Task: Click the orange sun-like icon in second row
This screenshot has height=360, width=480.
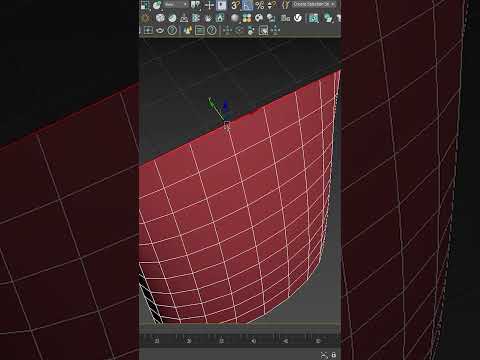Action: (146, 18)
